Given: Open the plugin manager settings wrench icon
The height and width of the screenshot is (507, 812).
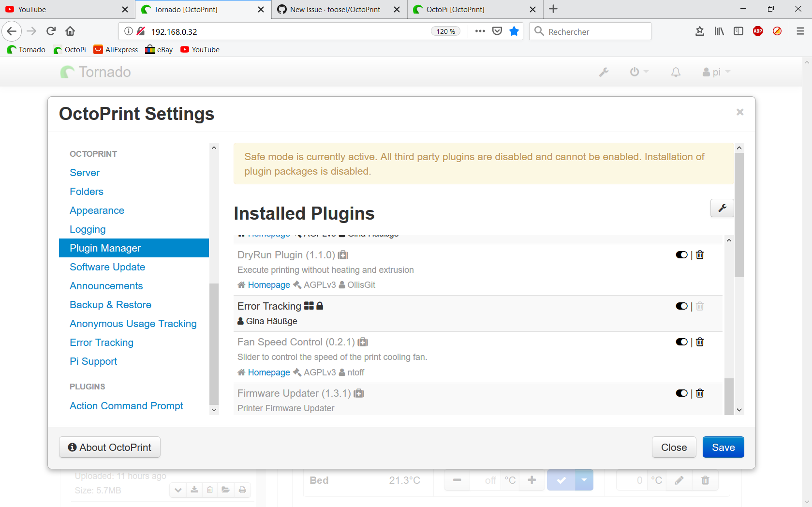Looking at the screenshot, I should click(722, 208).
